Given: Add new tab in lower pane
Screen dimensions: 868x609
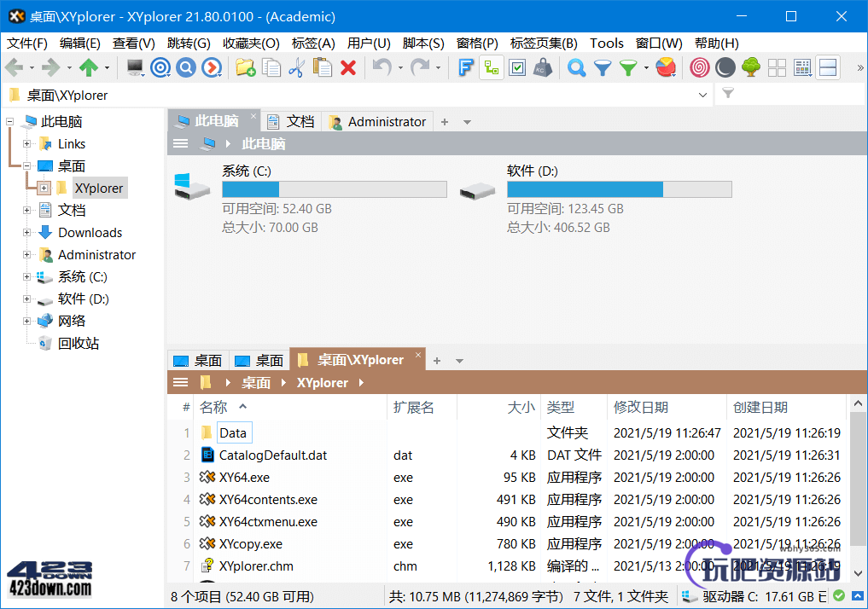Looking at the screenshot, I should pyautogui.click(x=437, y=361).
